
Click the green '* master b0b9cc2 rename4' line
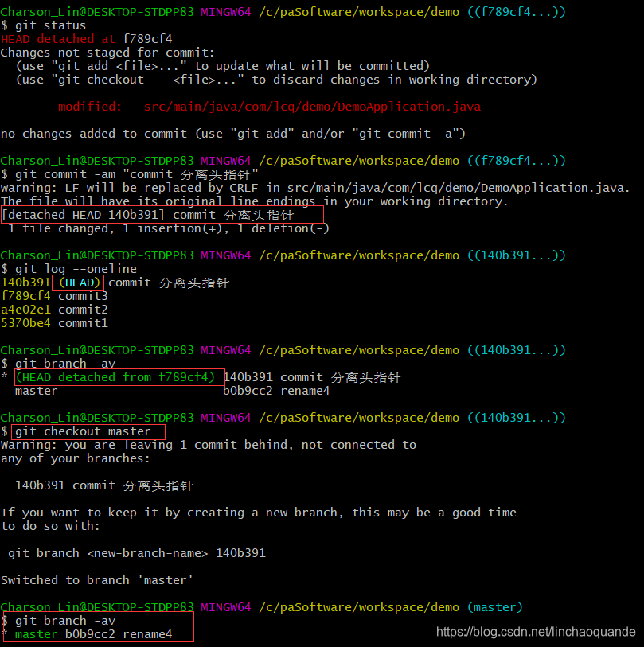86,634
